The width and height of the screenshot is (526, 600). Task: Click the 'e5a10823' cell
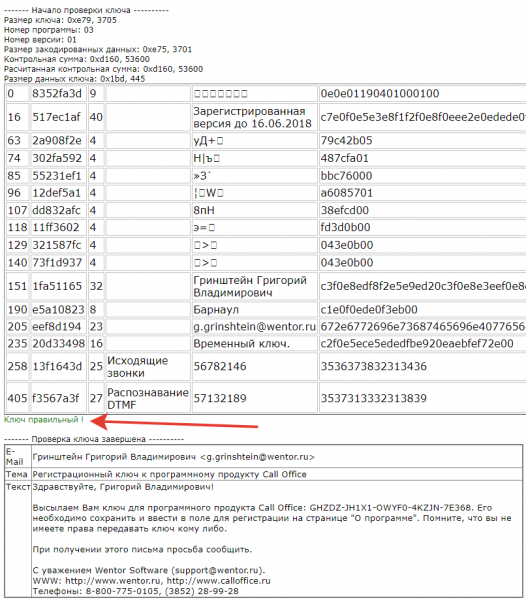point(59,310)
